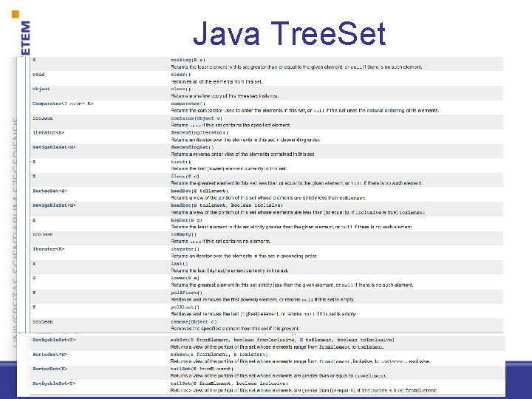Open the contains(Object o) method link
The image size is (532, 399).
[196, 118]
